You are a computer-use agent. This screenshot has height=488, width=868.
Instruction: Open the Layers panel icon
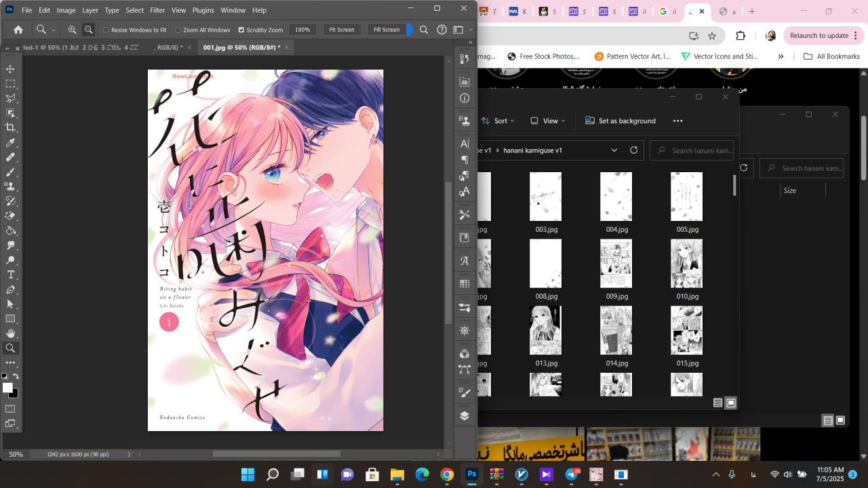pyautogui.click(x=465, y=416)
